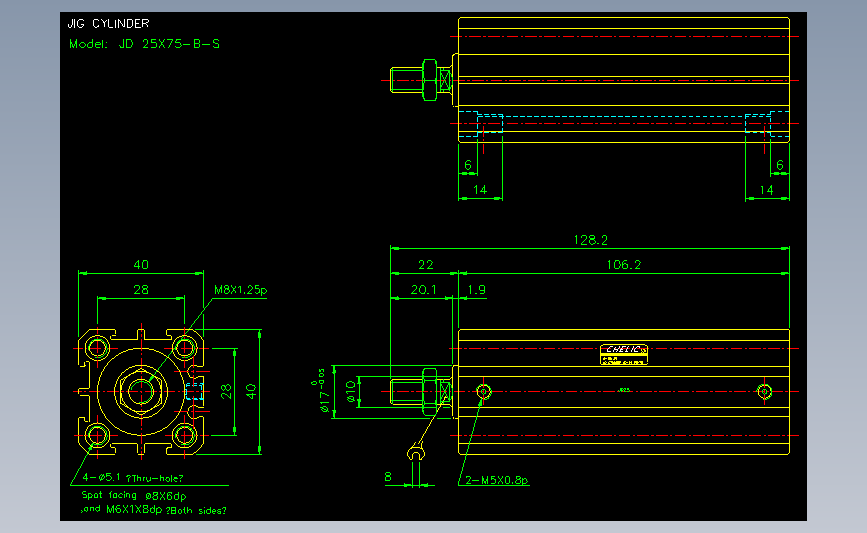The image size is (867, 533).
Task: Click the JIG CYLINDER title text
Action: click(x=108, y=24)
